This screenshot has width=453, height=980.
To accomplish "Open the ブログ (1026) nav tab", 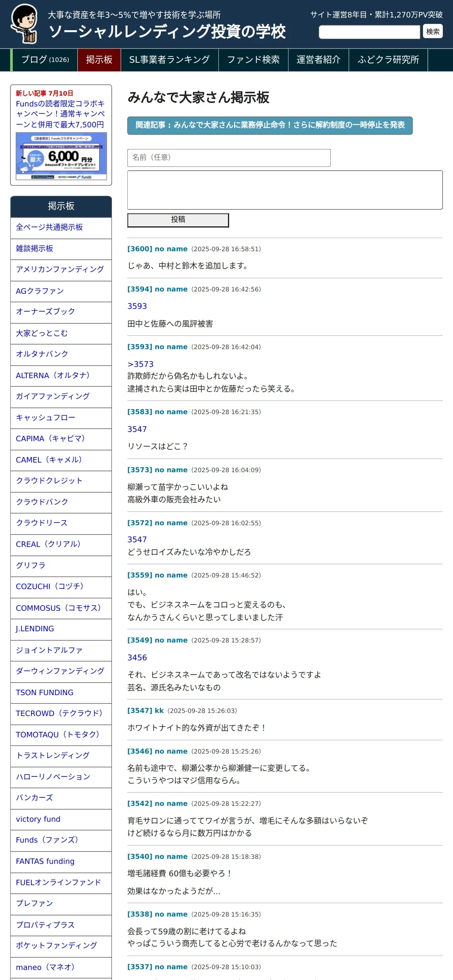I will 45,60.
